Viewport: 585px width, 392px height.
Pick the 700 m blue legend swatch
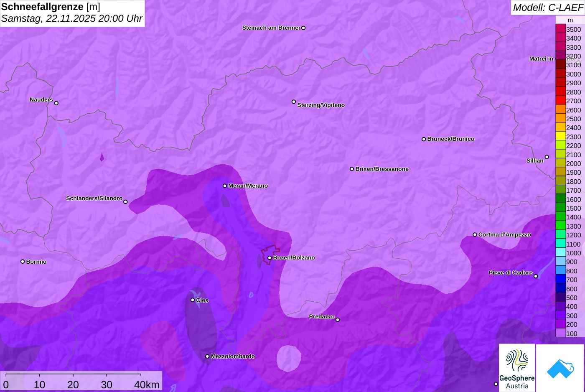point(560,279)
